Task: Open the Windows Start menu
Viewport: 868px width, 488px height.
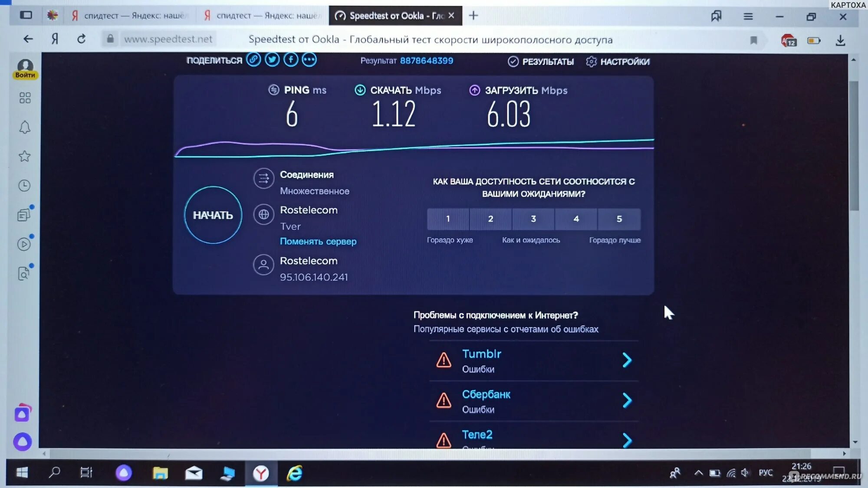Action: pos(22,472)
